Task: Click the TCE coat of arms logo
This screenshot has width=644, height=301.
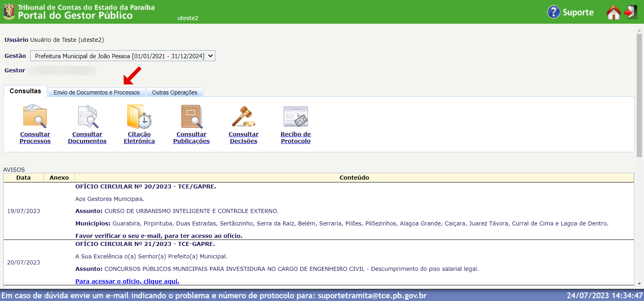Action: (x=9, y=11)
